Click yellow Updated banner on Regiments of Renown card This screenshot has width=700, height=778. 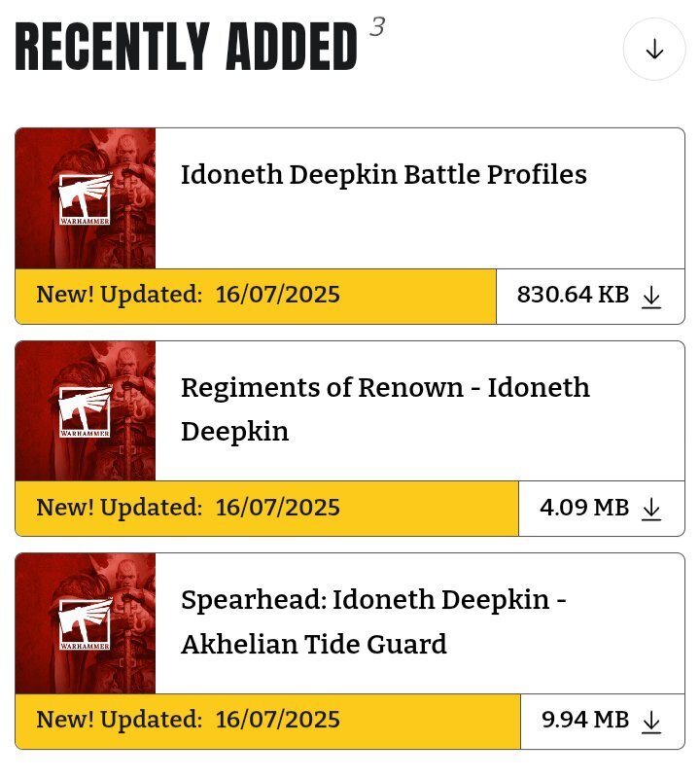[267, 509]
